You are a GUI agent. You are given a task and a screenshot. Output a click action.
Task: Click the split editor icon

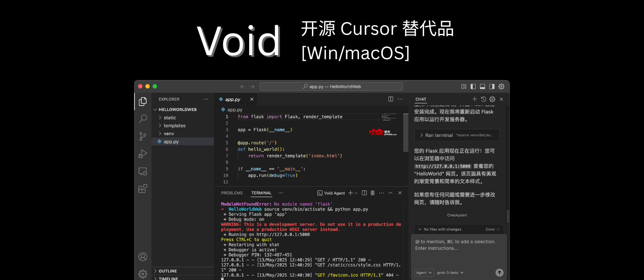(x=390, y=99)
